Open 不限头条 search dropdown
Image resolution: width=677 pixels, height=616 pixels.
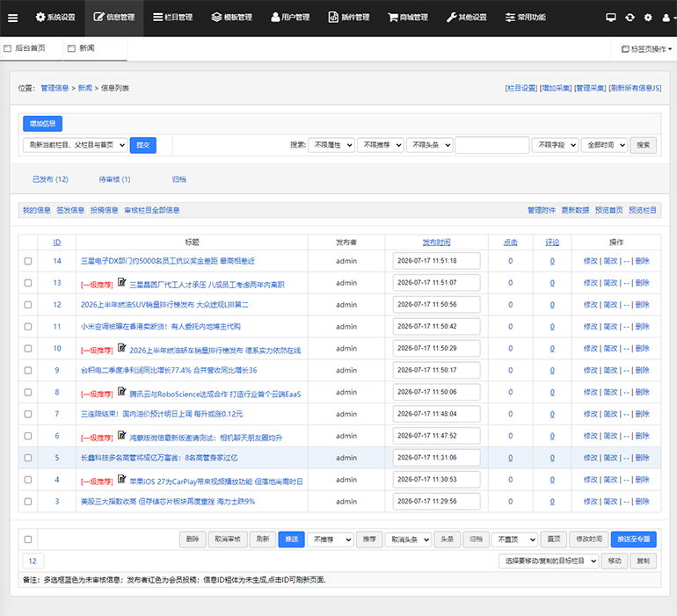click(430, 145)
